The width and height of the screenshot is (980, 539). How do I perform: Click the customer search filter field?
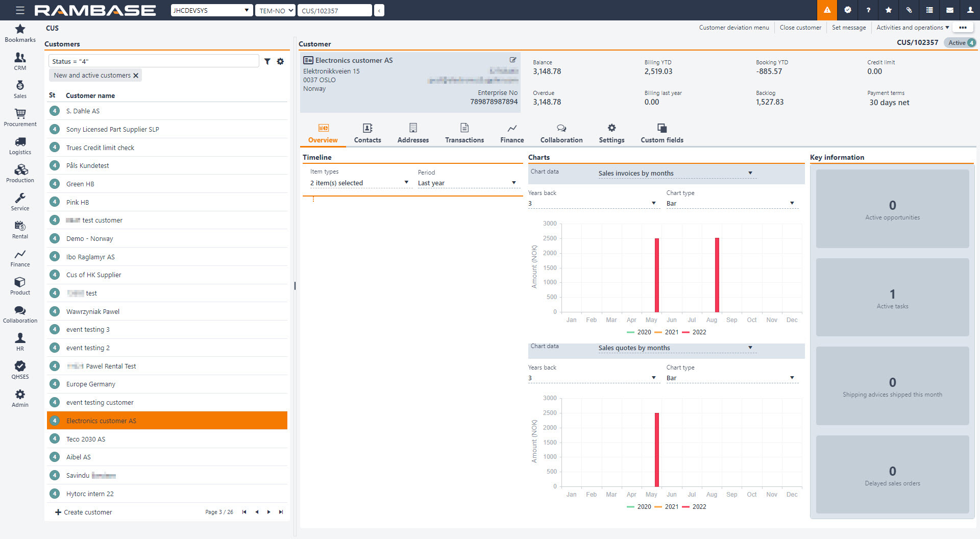[154, 61]
